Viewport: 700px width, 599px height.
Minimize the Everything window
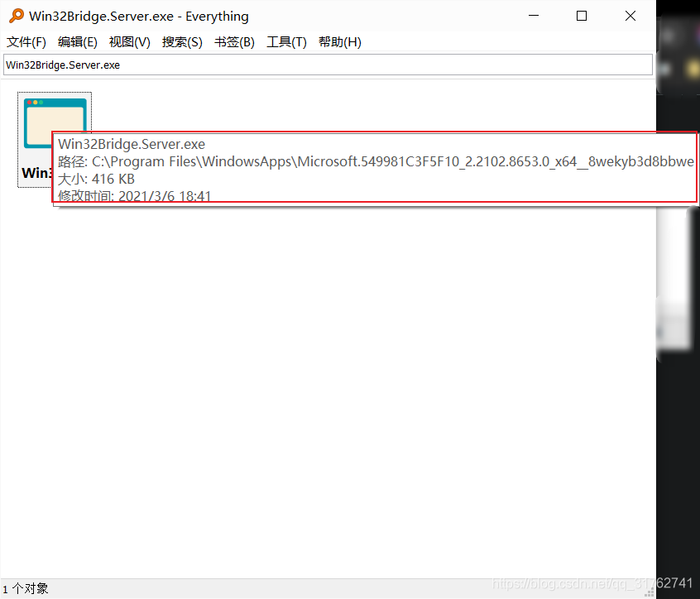coord(534,16)
